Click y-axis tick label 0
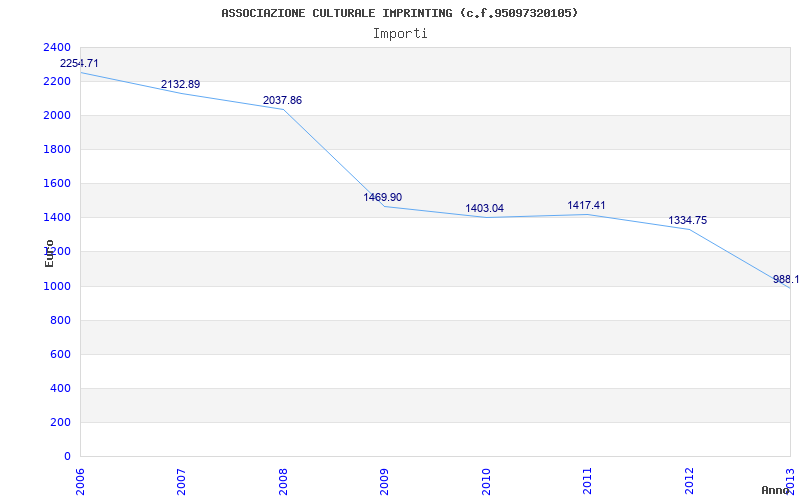The width and height of the screenshot is (800, 500). point(67,457)
